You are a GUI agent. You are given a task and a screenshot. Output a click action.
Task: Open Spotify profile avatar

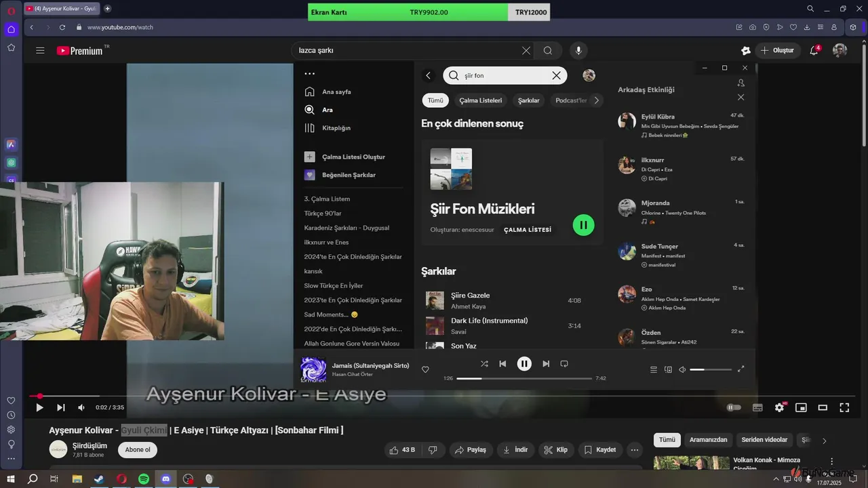tap(589, 75)
